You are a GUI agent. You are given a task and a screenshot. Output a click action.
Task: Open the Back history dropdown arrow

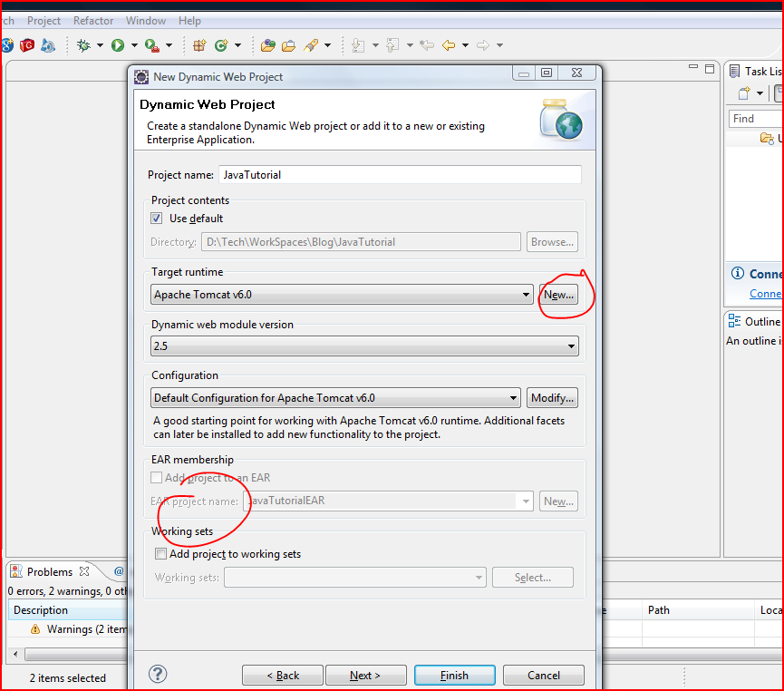465,45
